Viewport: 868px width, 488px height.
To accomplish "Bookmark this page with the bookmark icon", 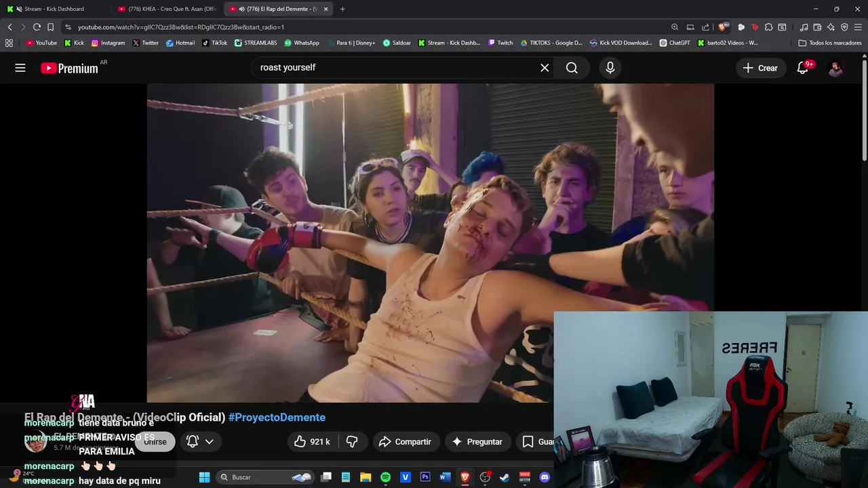I will 50,27.
